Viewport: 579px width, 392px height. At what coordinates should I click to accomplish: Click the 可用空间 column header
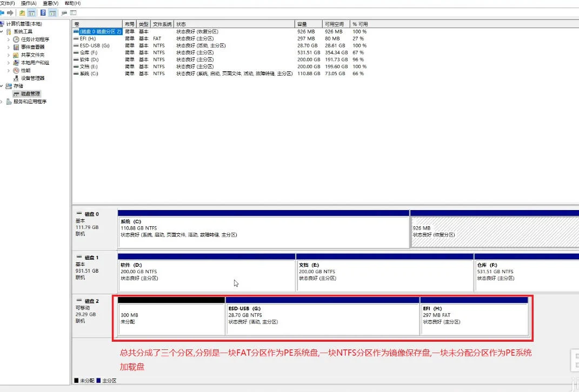334,24
